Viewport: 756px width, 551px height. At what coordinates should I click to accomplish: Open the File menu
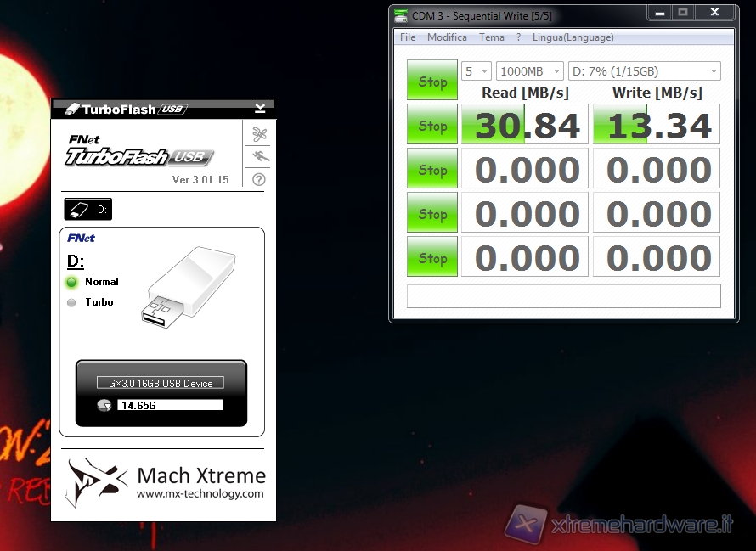tap(408, 37)
